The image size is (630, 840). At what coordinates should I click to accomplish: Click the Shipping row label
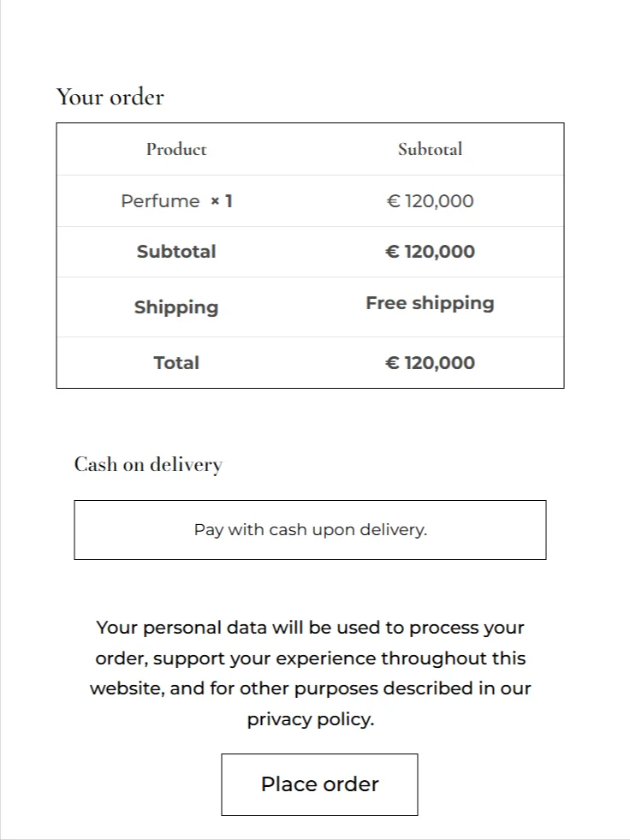[x=176, y=307]
